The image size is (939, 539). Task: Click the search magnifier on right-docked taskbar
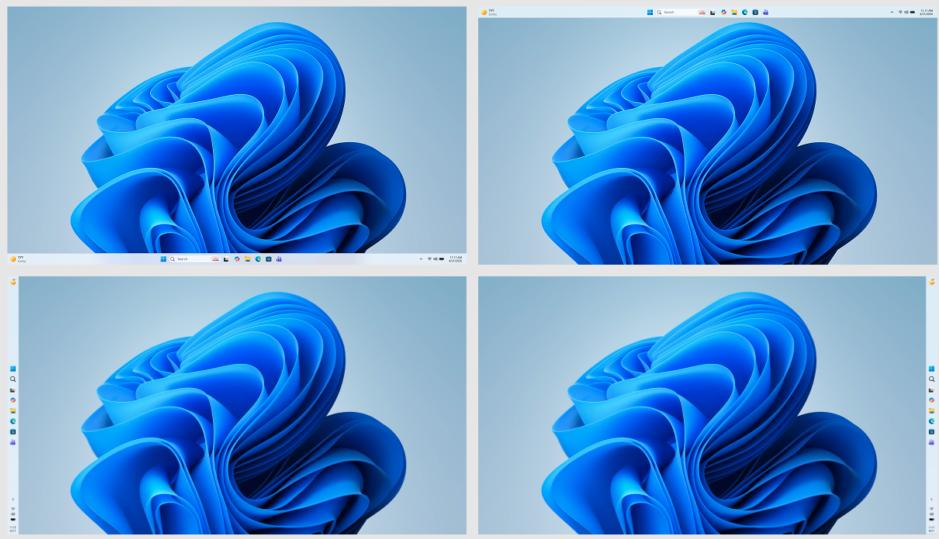(x=932, y=379)
